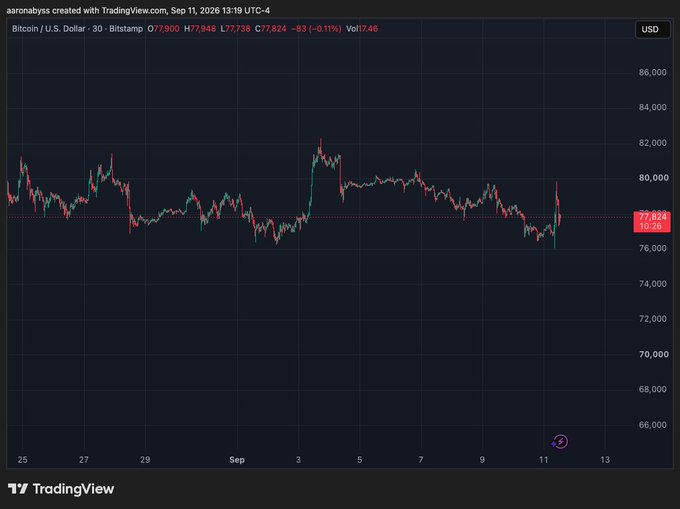Select the 86,000 price axis label
Image resolution: width=680 pixels, height=509 pixels.
coord(652,72)
